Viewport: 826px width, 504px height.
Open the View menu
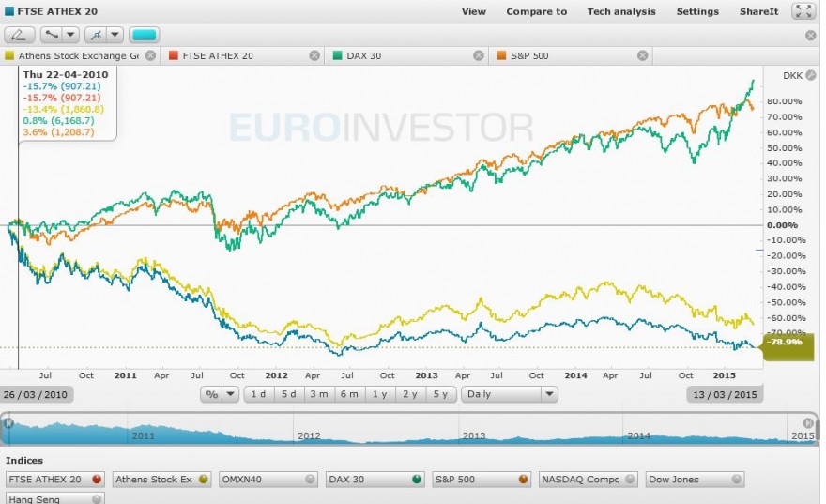(x=474, y=11)
